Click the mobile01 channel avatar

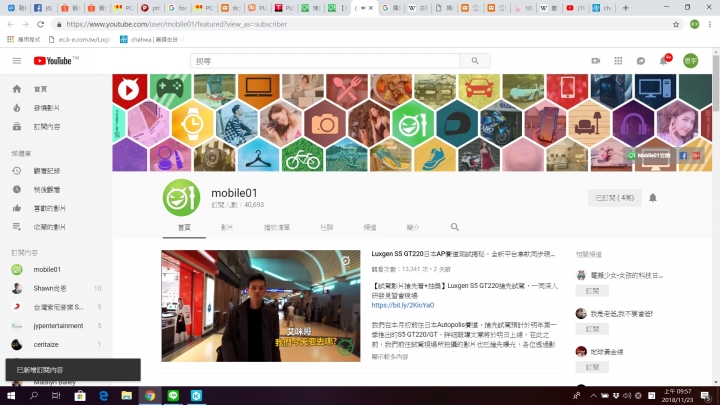pos(181,197)
